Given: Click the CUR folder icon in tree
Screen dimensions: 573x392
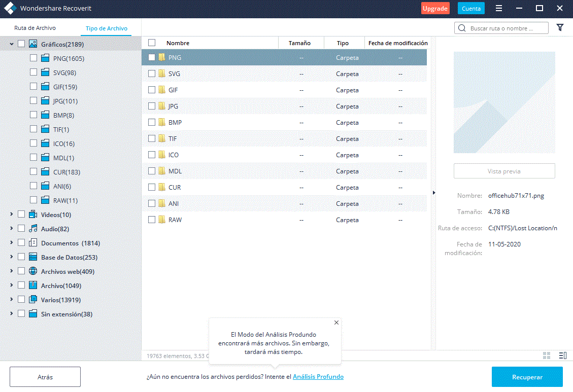Looking at the screenshot, I should (45, 171).
